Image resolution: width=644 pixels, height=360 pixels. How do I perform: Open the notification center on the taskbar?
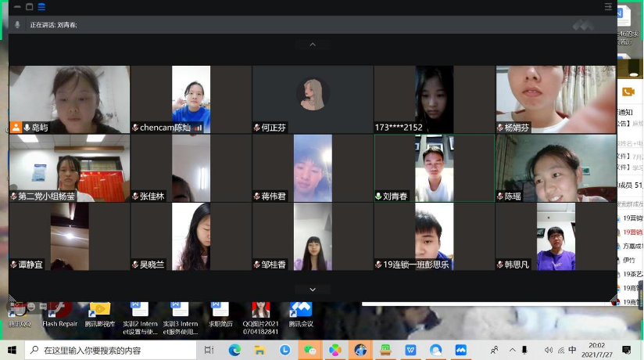tap(627, 350)
